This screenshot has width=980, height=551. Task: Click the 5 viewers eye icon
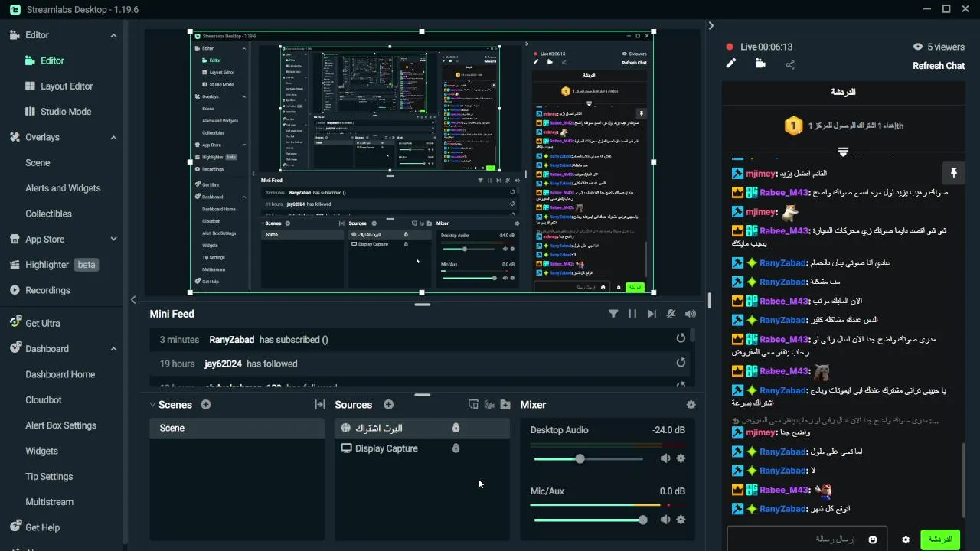(x=918, y=47)
